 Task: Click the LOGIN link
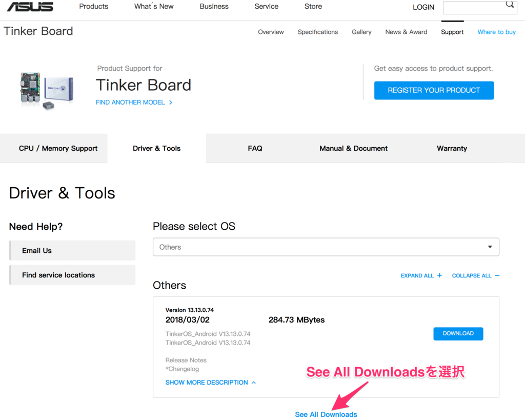tap(423, 7)
